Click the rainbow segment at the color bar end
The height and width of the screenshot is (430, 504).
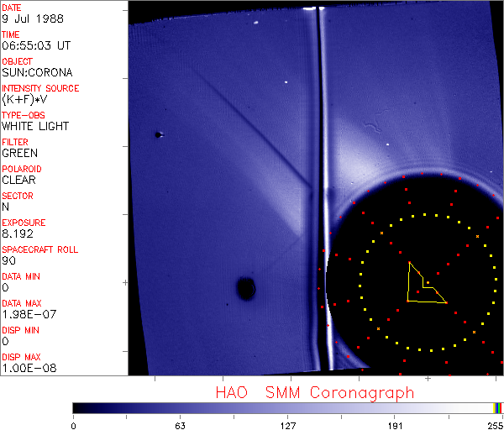pos(498,407)
